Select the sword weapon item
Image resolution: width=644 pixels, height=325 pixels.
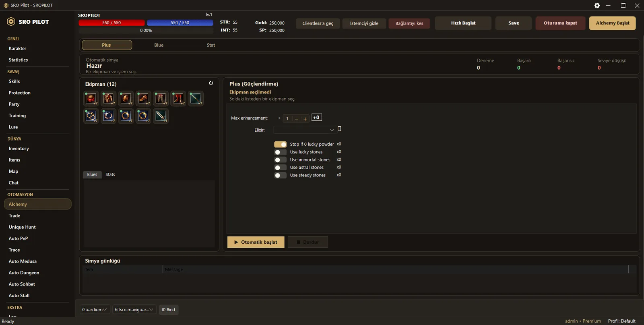(161, 116)
